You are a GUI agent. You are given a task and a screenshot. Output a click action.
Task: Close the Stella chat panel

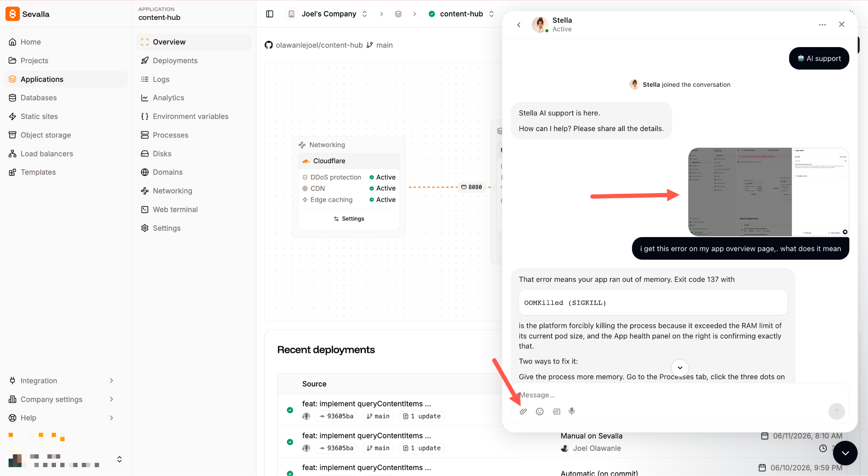[x=842, y=25]
